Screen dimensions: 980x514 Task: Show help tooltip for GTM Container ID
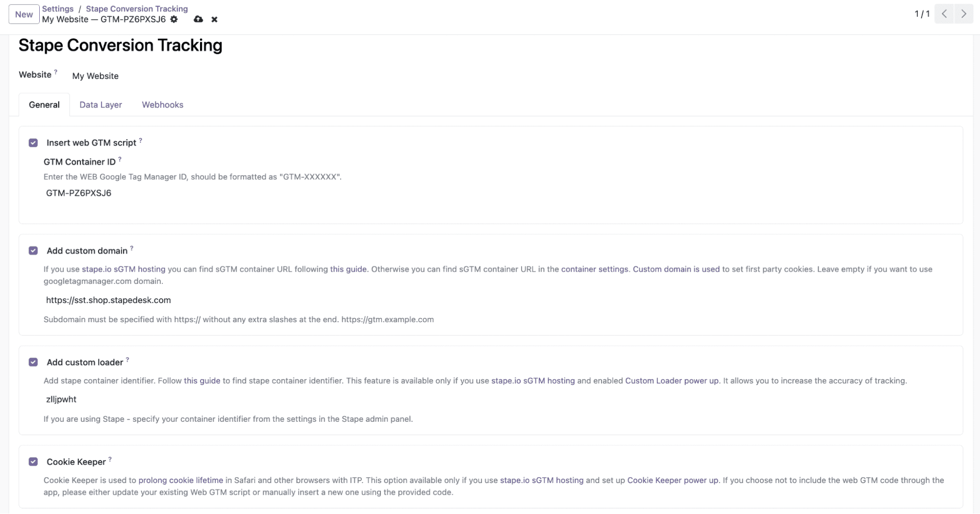(x=120, y=159)
